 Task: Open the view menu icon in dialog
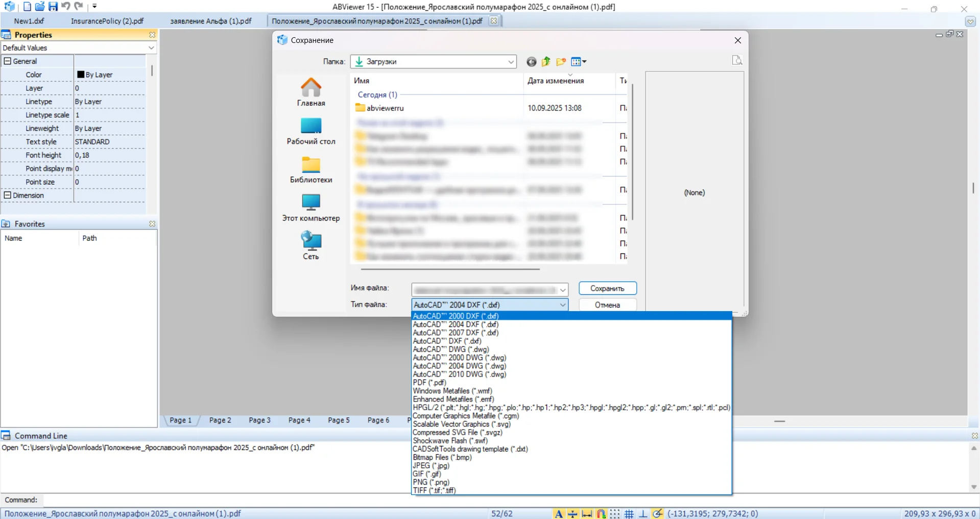[578, 62]
